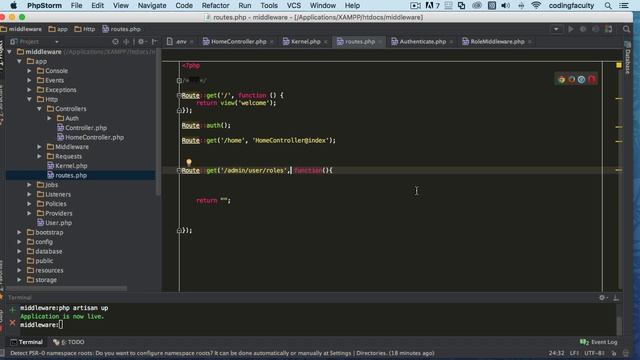Expand the Auth folder

pyautogui.click(x=49, y=118)
